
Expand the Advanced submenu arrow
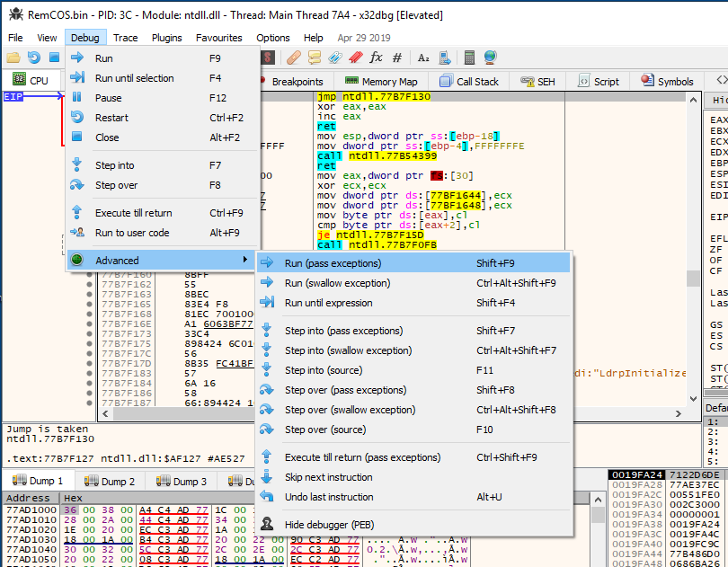(245, 260)
